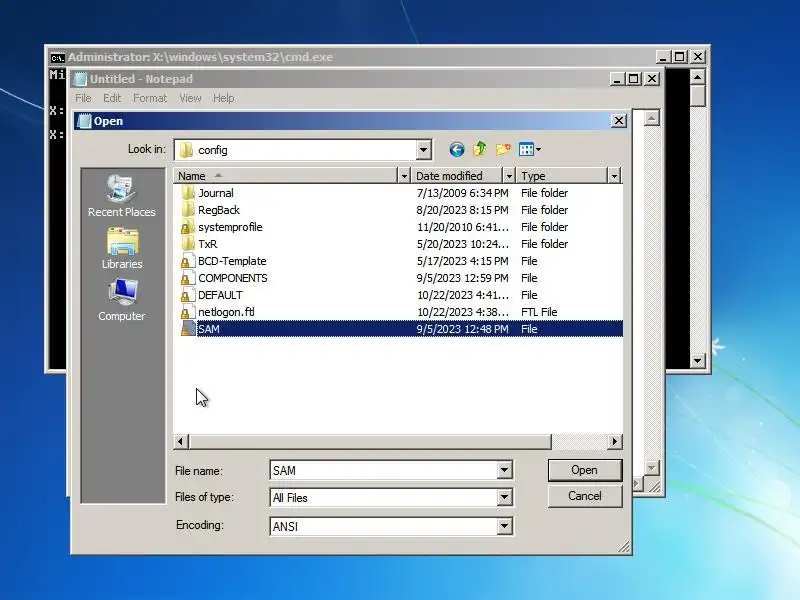Image resolution: width=800 pixels, height=600 pixels.
Task: Select the Journal folder name
Action: click(x=216, y=193)
